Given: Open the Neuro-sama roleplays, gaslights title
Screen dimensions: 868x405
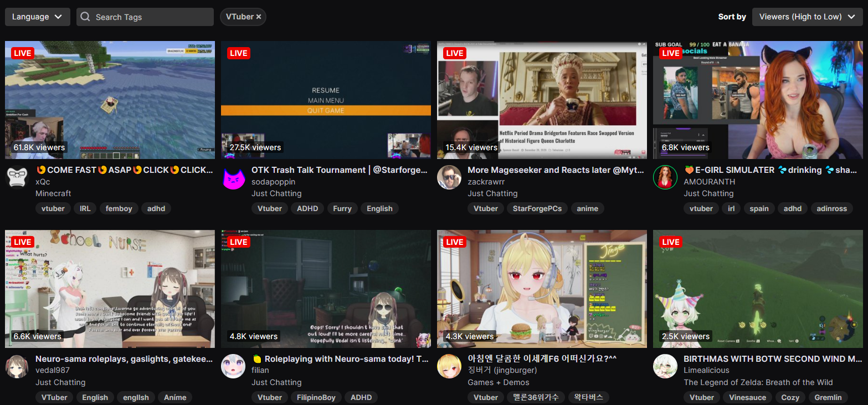Looking at the screenshot, I should (124, 359).
